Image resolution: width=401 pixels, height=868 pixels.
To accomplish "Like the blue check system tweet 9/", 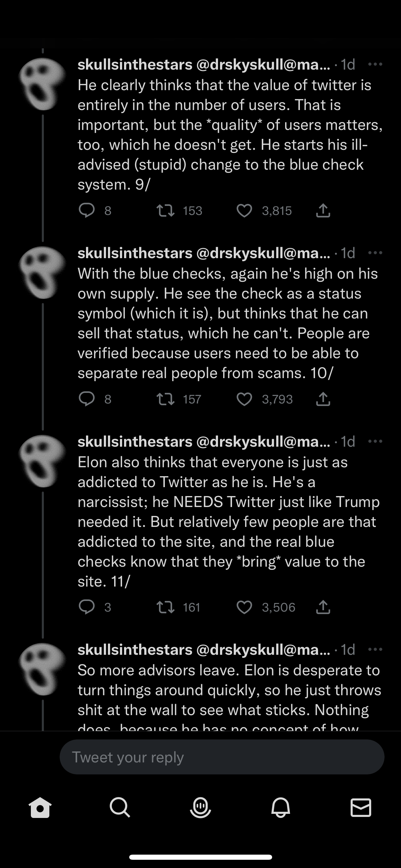I will click(244, 210).
